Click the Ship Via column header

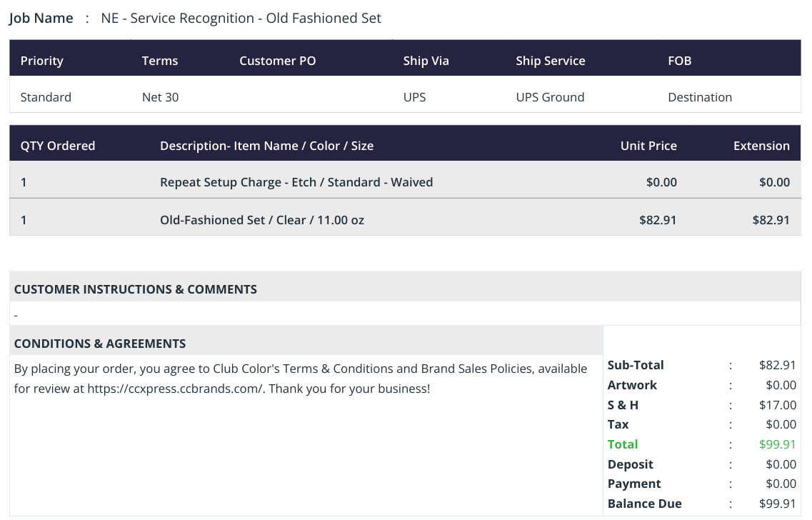pyautogui.click(x=426, y=61)
